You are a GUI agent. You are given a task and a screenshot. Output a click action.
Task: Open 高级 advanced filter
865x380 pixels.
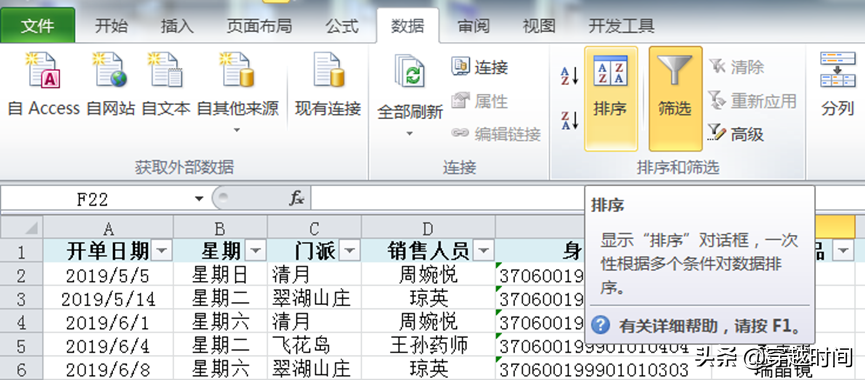click(736, 133)
